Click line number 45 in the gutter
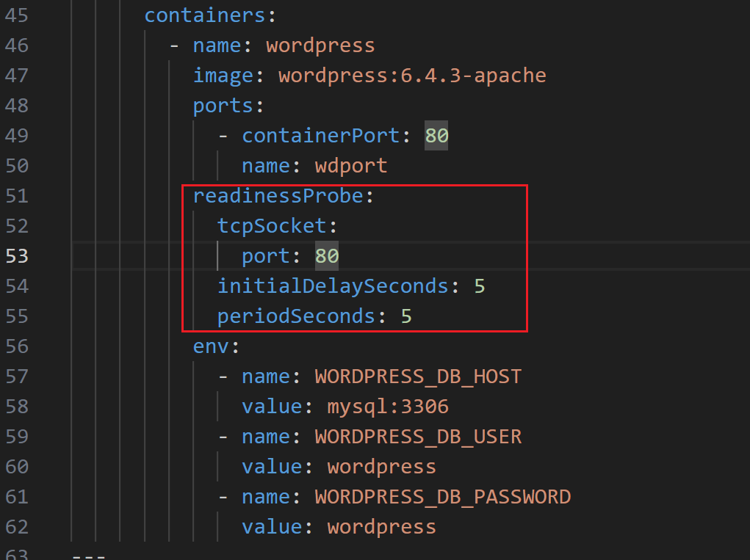Screen dimensions: 750x560 [17, 15]
